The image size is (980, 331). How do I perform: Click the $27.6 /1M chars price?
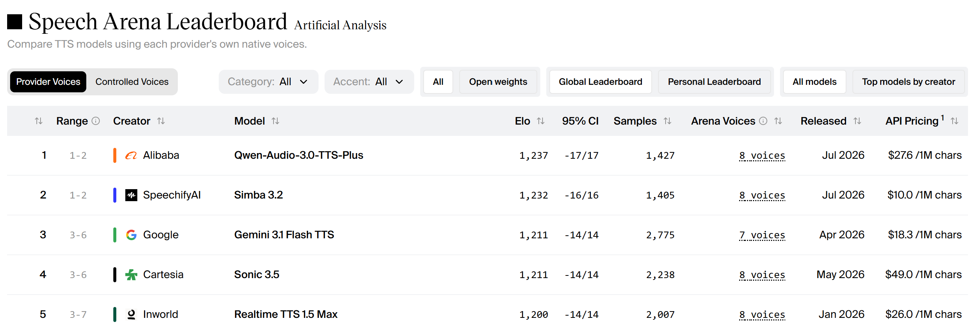(924, 155)
